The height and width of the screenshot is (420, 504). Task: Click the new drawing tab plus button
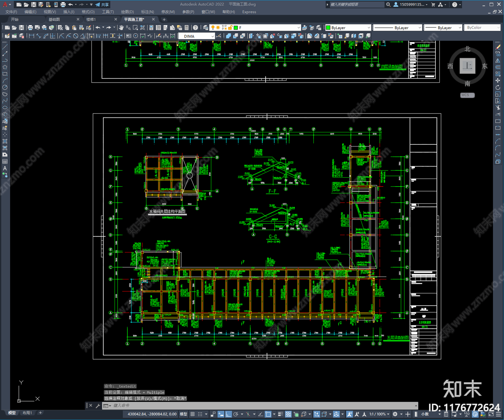(164, 20)
